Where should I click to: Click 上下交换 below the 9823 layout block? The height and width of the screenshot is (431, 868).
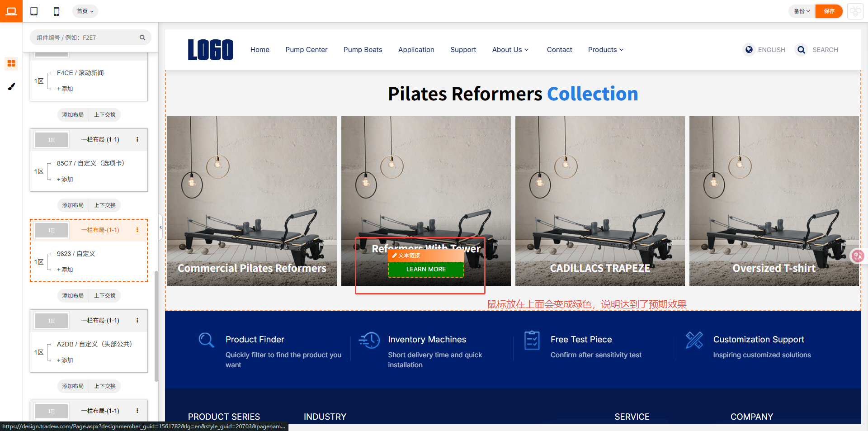[105, 296]
